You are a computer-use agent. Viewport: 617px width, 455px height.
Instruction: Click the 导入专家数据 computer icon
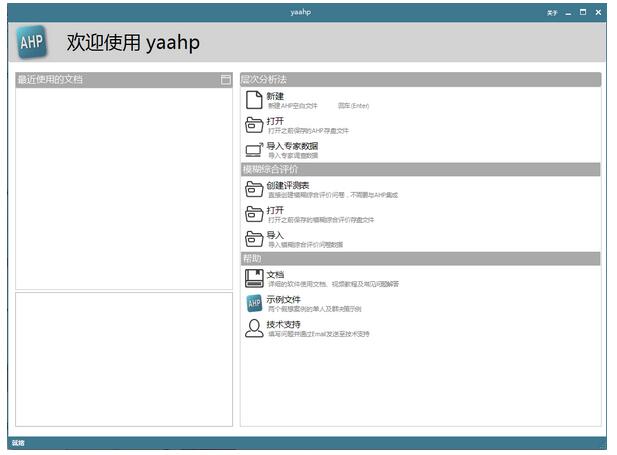(254, 150)
